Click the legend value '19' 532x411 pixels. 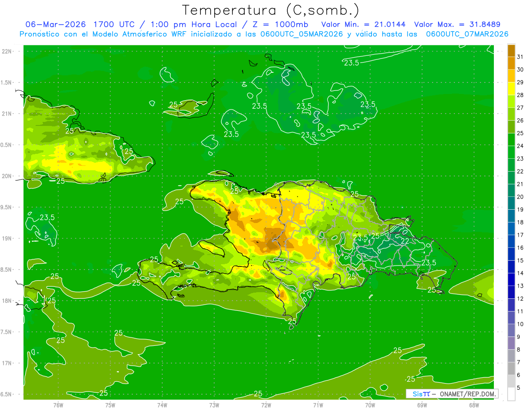click(x=520, y=210)
